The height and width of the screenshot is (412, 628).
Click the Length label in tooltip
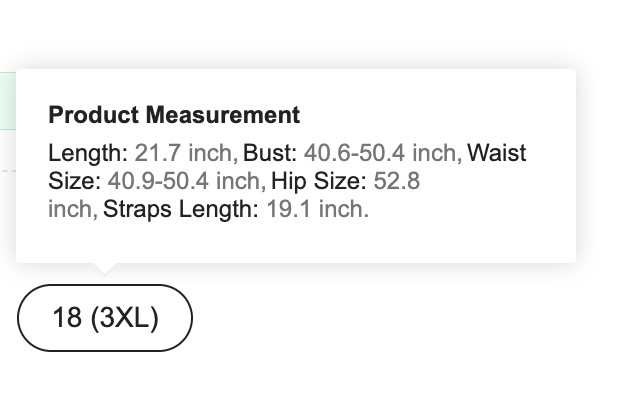pos(88,154)
